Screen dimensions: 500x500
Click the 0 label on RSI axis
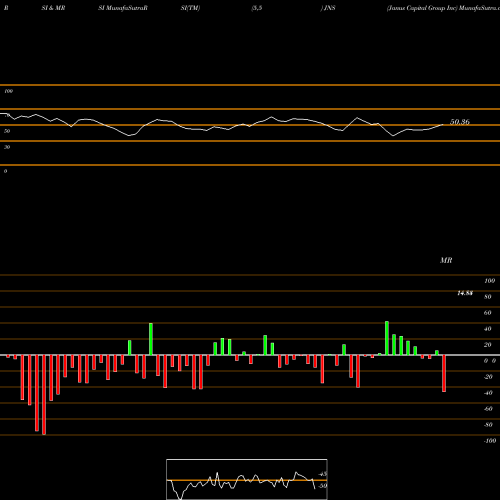pyautogui.click(x=5, y=171)
